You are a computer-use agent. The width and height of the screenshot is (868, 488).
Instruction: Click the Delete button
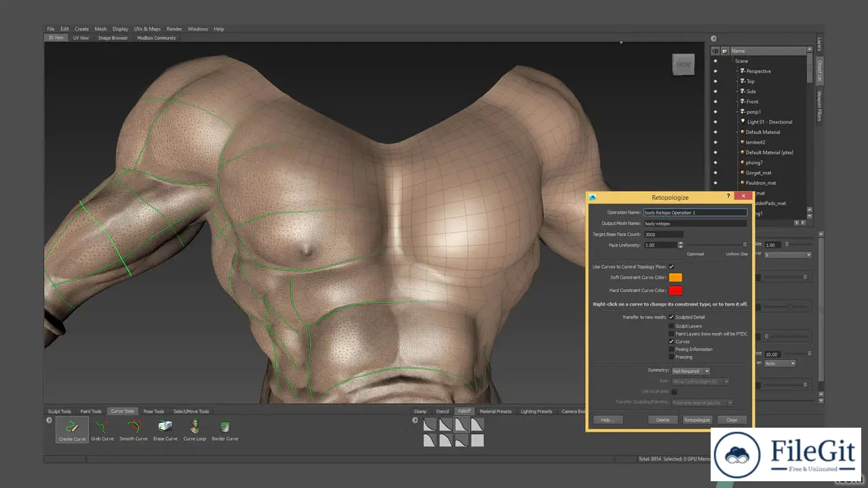pos(663,420)
